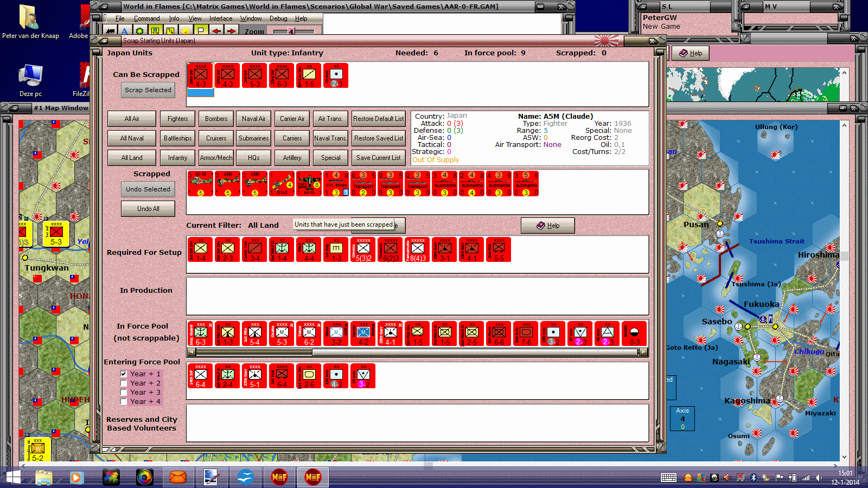Screen dimensions: 868x488
Task: Click Help button in the map window
Action: point(691,53)
